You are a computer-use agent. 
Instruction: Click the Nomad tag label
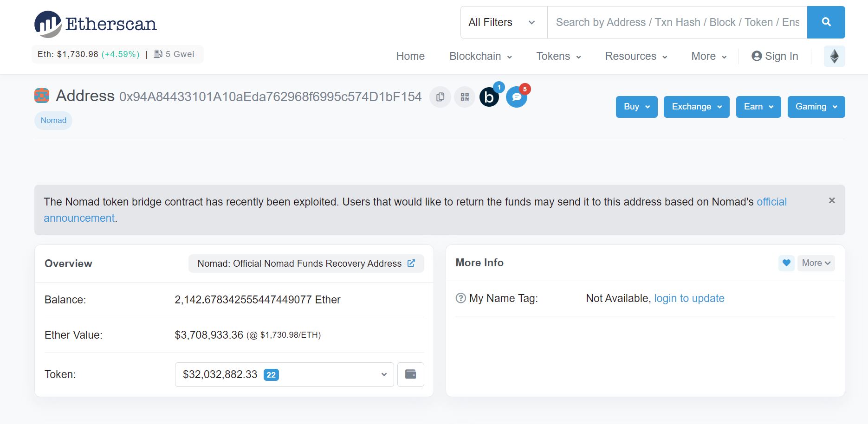(53, 120)
